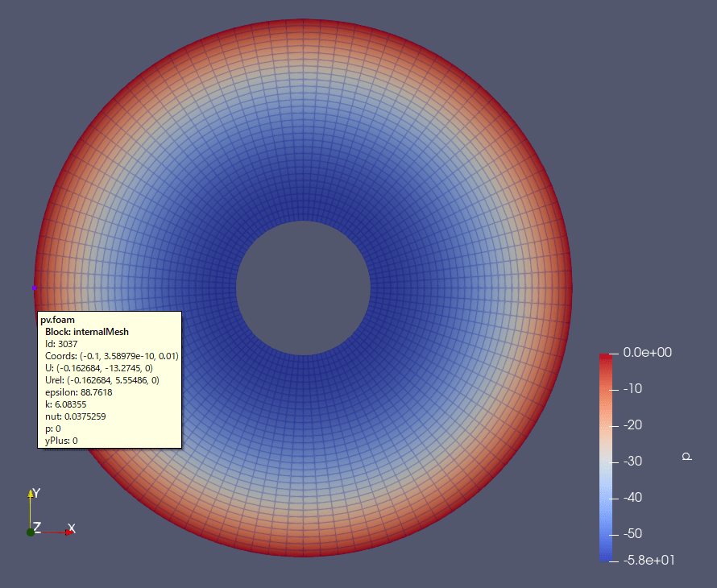Click the pressure color legend bar
Viewport: 717px width, 588px height.
tap(606, 458)
